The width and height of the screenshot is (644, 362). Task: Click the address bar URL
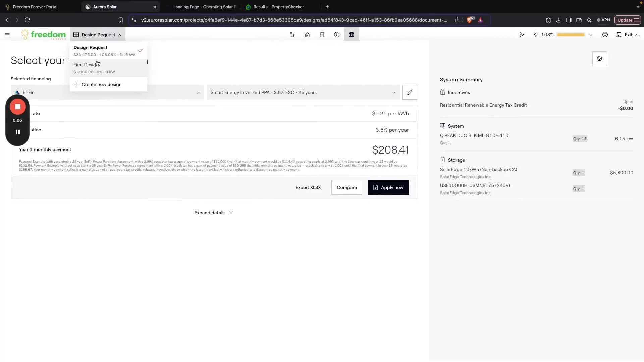pyautogui.click(x=294, y=20)
